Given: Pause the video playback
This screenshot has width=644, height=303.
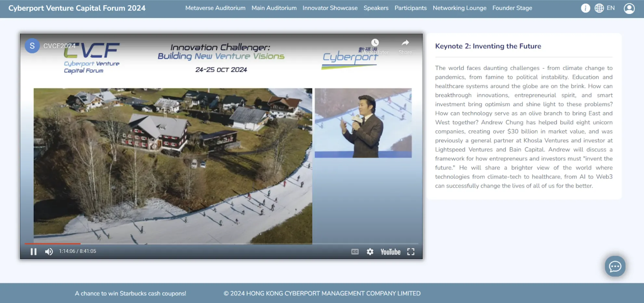Looking at the screenshot, I should tap(33, 251).
